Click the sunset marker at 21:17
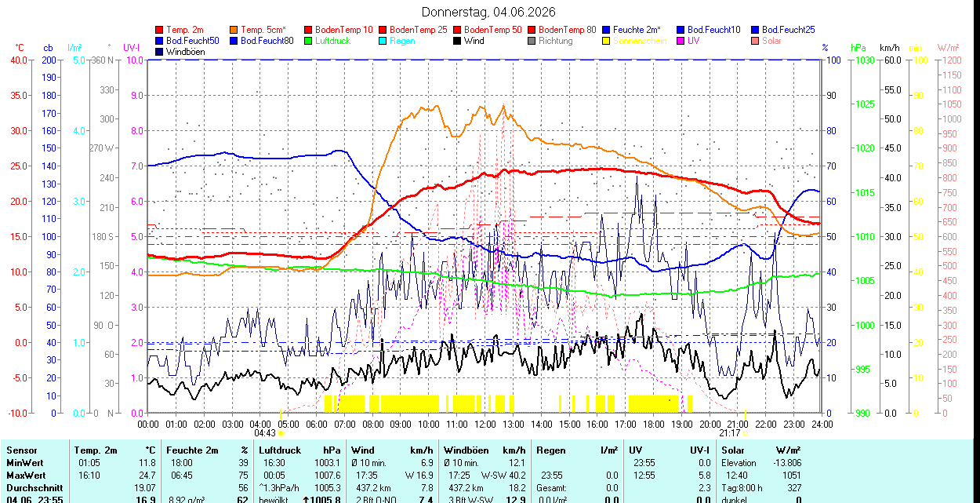Screen dimensions: 980x503 [x=746, y=433]
